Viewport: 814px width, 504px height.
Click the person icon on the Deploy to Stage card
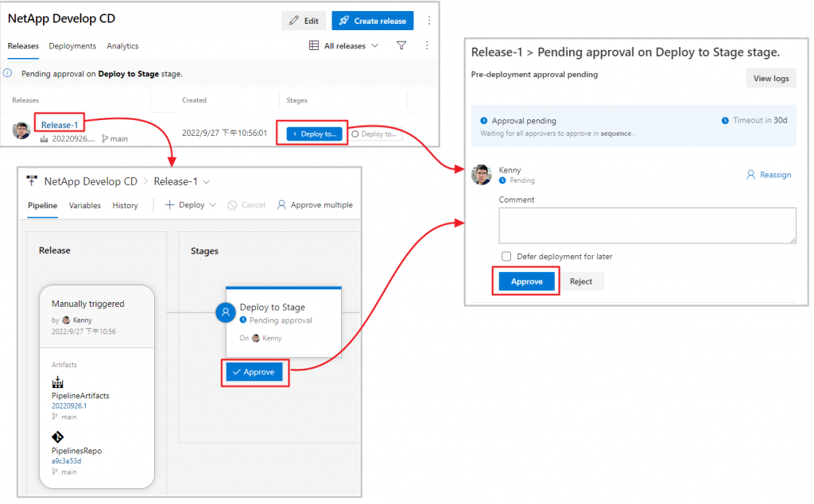225,312
